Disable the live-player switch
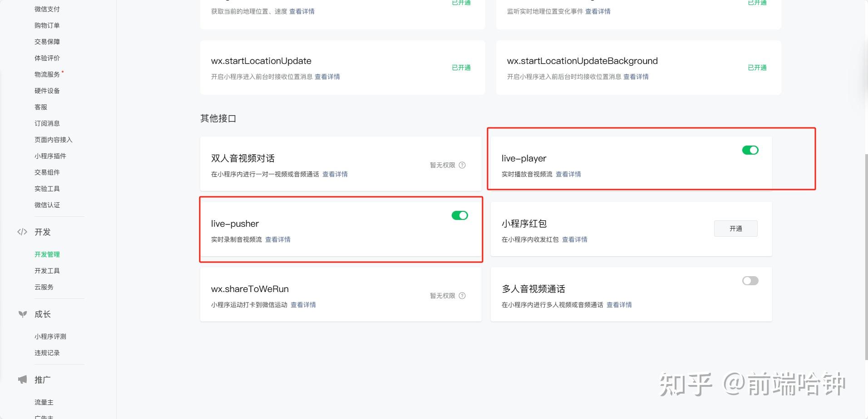Screen dimensions: 868x419 click(750, 150)
